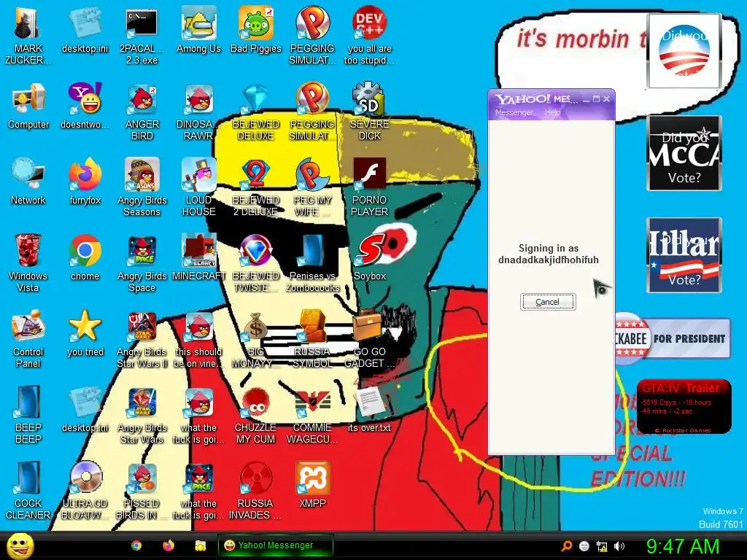This screenshot has width=747, height=560.
Task: Open the Help menu in Yahoo Messenger
Action: pos(553,113)
